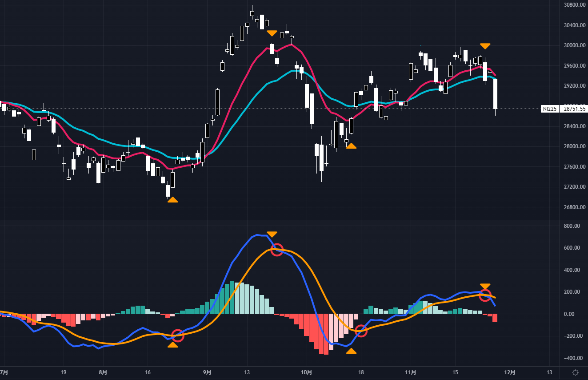This screenshot has width=588, height=380.
Task: Click the pane divider above the MACD panel
Action: coord(284,220)
